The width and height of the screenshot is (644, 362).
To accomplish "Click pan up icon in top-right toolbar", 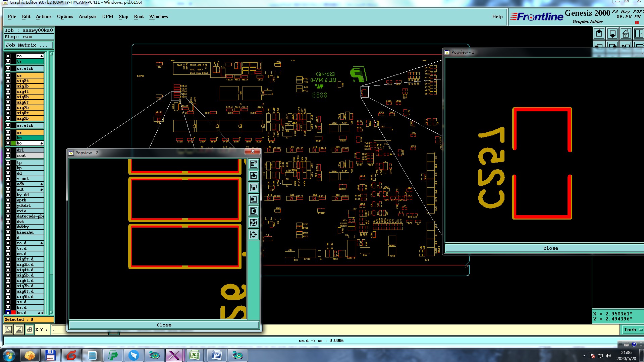I will pos(599,34).
